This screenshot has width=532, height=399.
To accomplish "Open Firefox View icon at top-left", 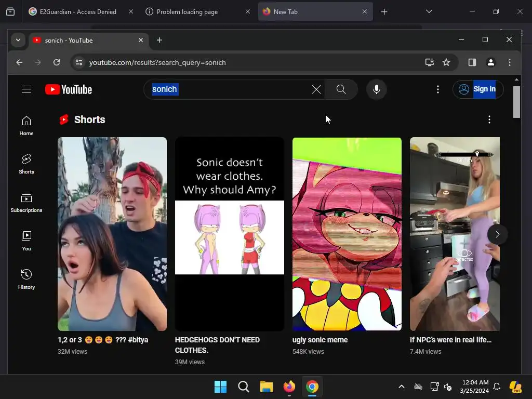I will [x=10, y=11].
